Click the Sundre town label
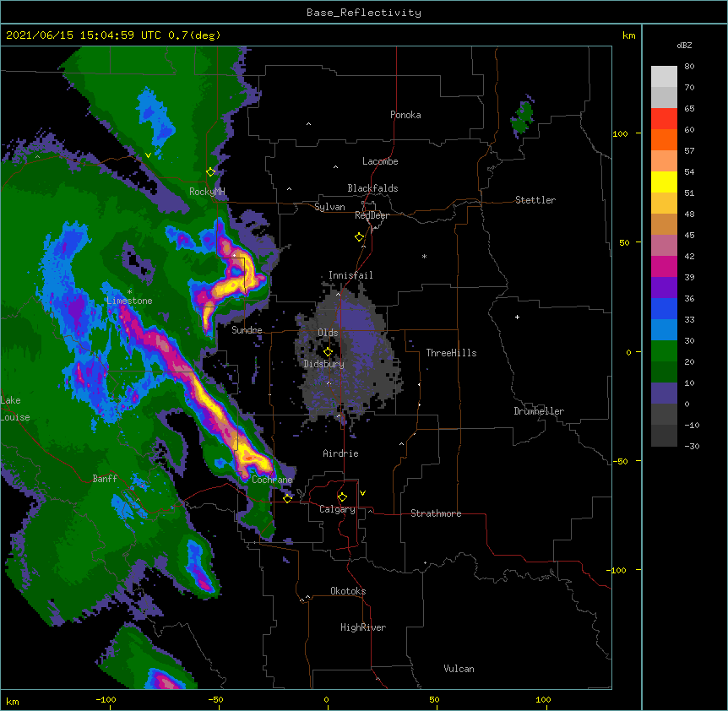Screen dimensions: 728x711 point(247,330)
